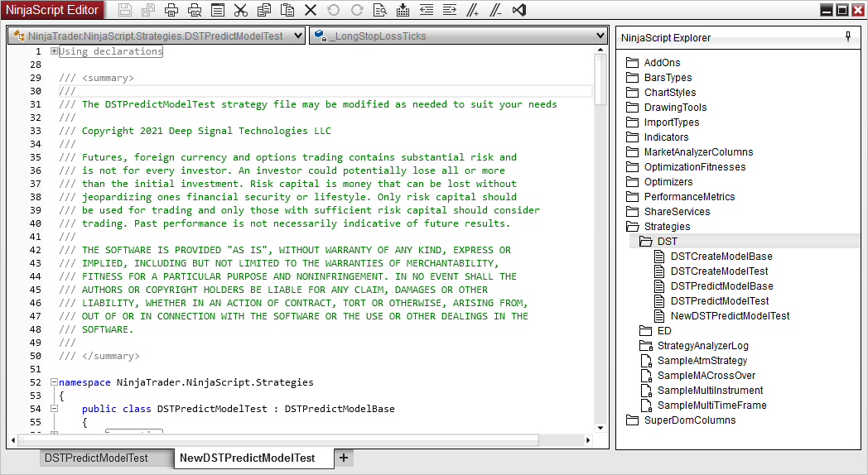Click the Cut scissors icon

241,9
